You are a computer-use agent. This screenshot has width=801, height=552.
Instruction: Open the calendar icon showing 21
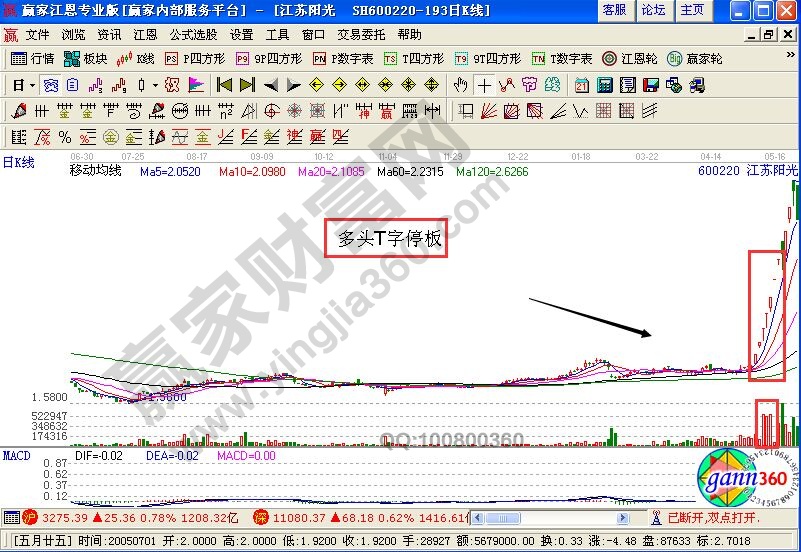[x=583, y=85]
